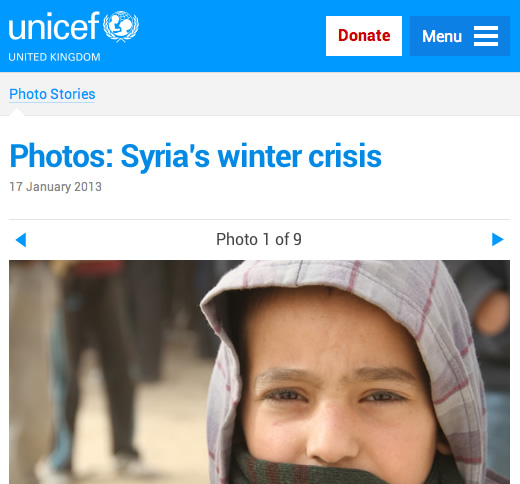Click the word Menu in the header
520x484 pixels.
[442, 36]
